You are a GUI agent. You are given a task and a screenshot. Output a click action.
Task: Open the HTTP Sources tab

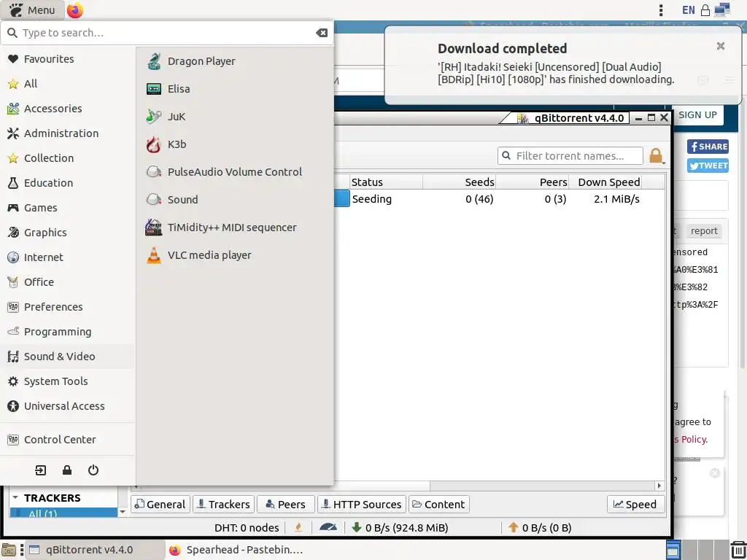point(362,505)
